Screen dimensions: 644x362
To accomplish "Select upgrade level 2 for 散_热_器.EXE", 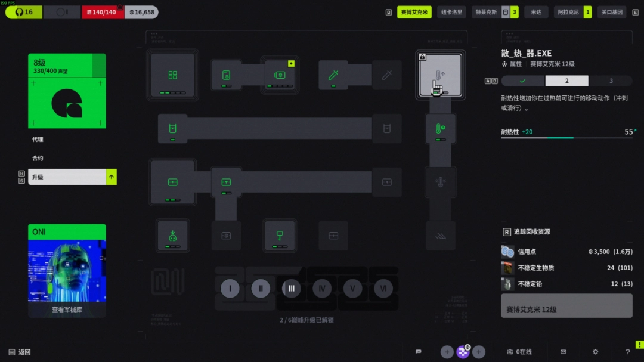I will coord(566,81).
